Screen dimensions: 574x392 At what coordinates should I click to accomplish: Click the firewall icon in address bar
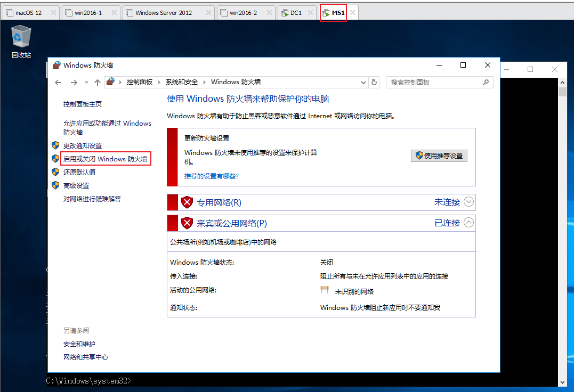coord(110,82)
